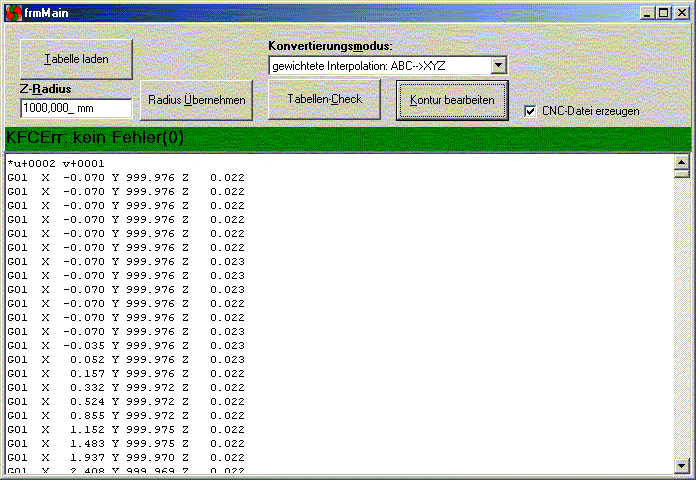Screen dimensions: 696x480
Task: Maximize the frmMain window
Action: (662, 12)
